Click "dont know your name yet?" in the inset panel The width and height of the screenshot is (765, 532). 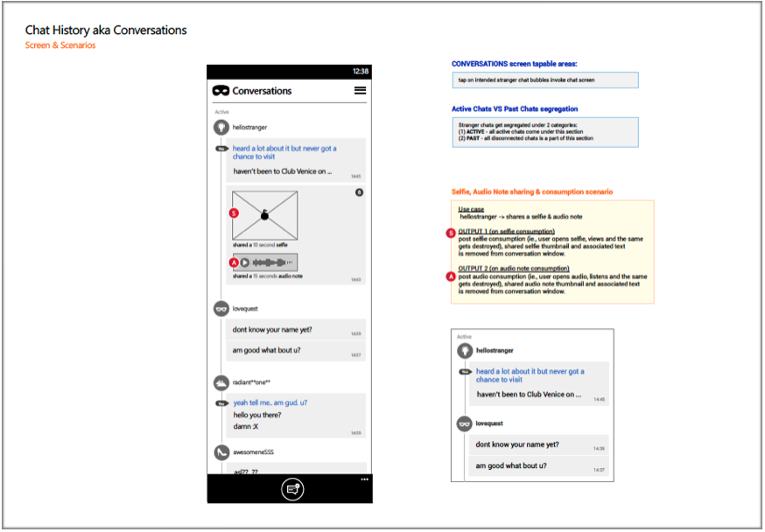click(x=517, y=444)
